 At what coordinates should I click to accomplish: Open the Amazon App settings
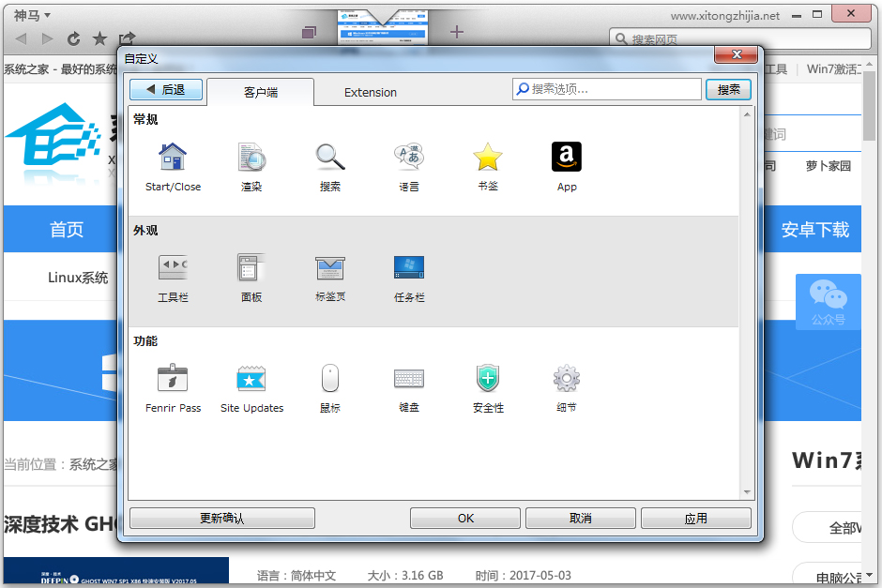click(x=567, y=157)
